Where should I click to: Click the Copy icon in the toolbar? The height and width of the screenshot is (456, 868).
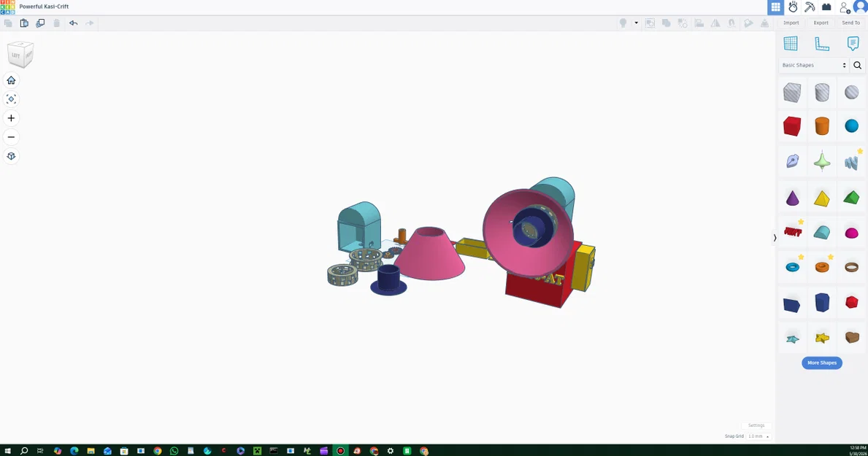pos(8,23)
